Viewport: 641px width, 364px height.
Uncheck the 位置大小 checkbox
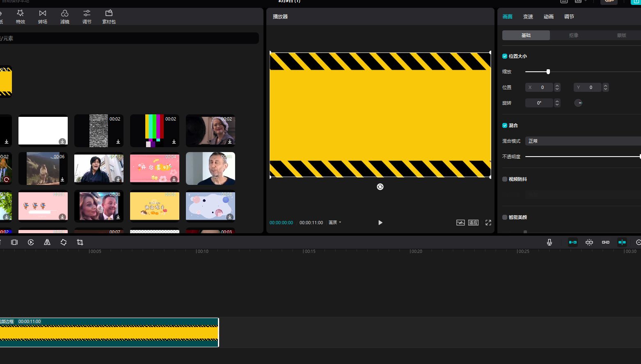(x=505, y=56)
